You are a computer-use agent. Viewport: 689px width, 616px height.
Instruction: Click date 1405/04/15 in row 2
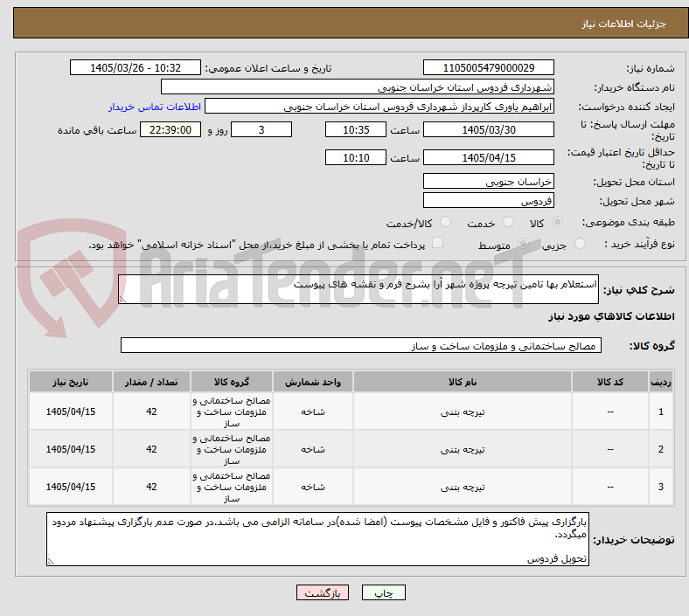pyautogui.click(x=71, y=450)
